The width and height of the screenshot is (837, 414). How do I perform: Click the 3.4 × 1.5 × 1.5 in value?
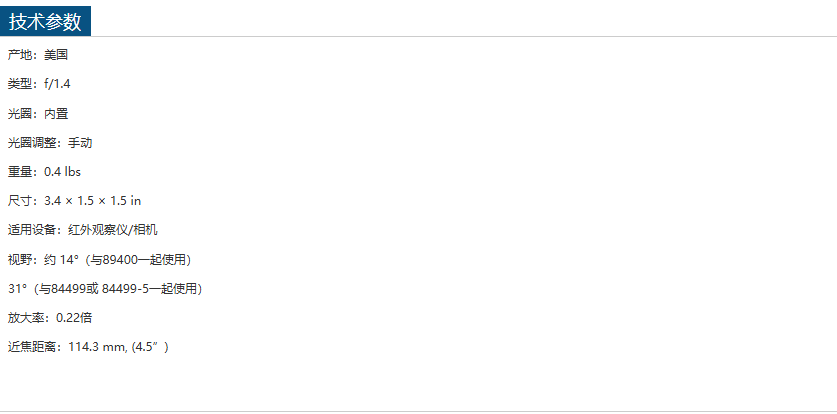[x=93, y=201]
